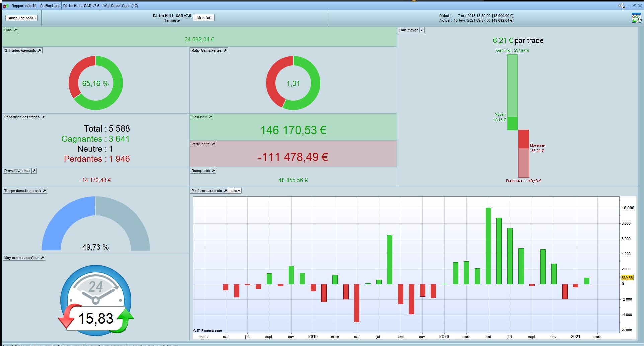Open the Moy ordres exec/jour wrench settings
The width and height of the screenshot is (644, 346).
[43, 258]
